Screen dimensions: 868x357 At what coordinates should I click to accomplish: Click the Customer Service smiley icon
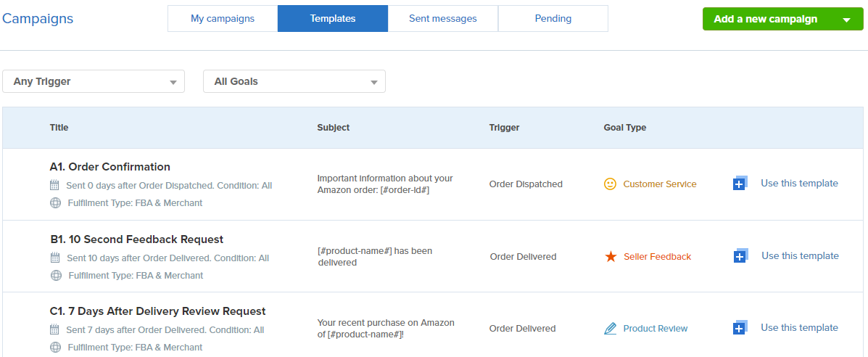[x=610, y=184]
